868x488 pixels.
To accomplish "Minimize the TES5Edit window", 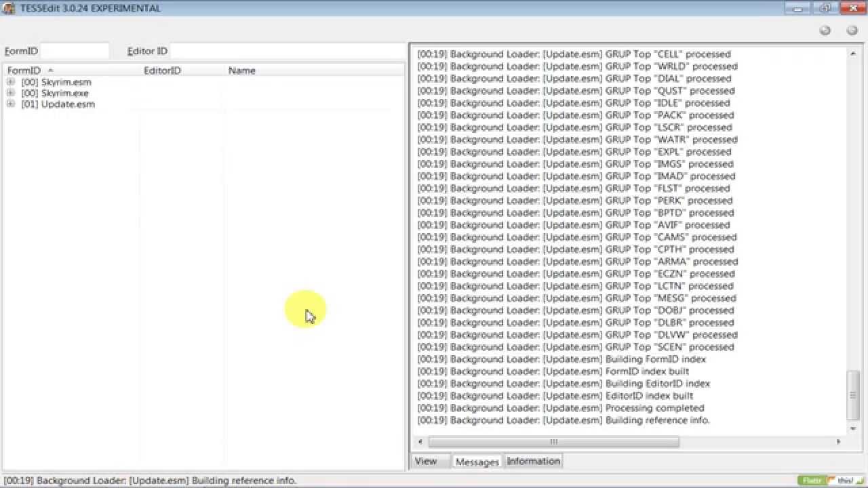I will pyautogui.click(x=798, y=8).
